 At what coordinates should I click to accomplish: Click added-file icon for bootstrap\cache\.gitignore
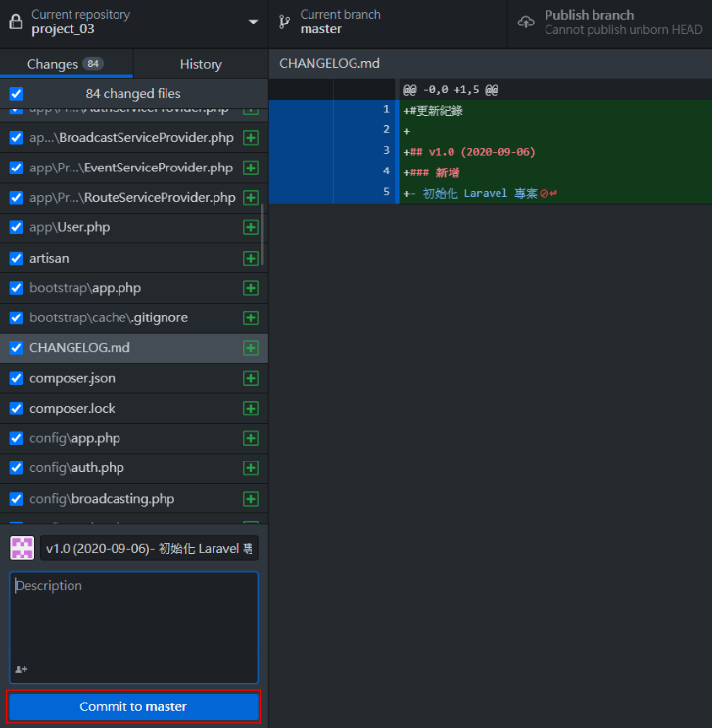(251, 318)
